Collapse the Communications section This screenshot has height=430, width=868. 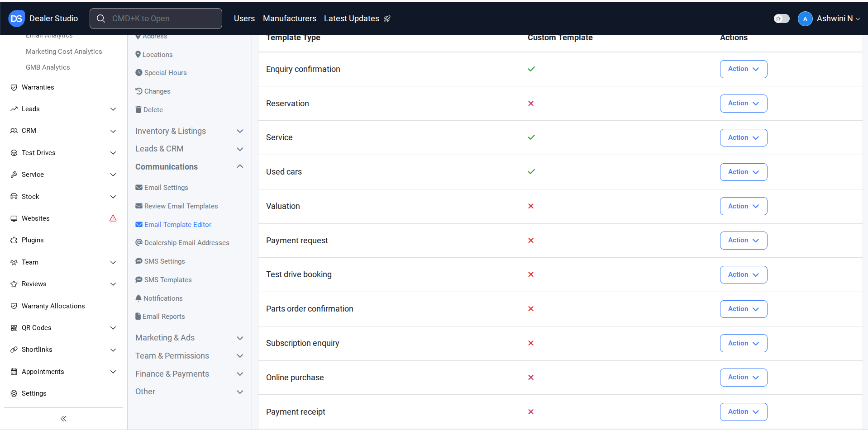[x=189, y=167]
